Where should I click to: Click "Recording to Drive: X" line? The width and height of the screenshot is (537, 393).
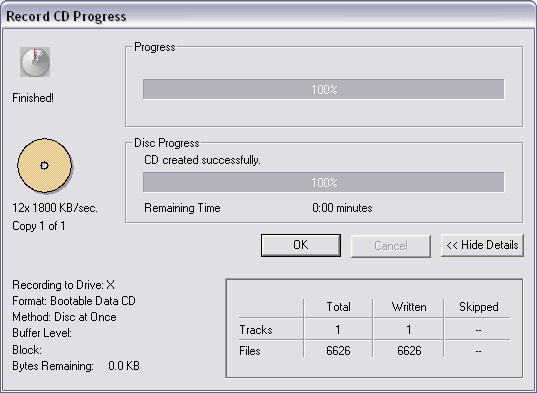(64, 285)
